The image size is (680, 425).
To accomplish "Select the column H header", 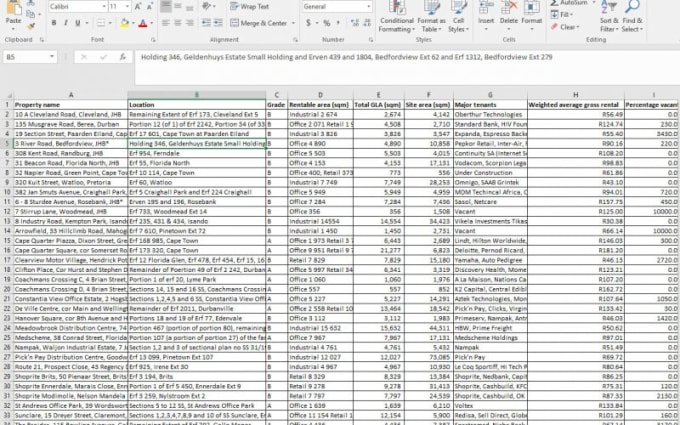I will (575, 95).
